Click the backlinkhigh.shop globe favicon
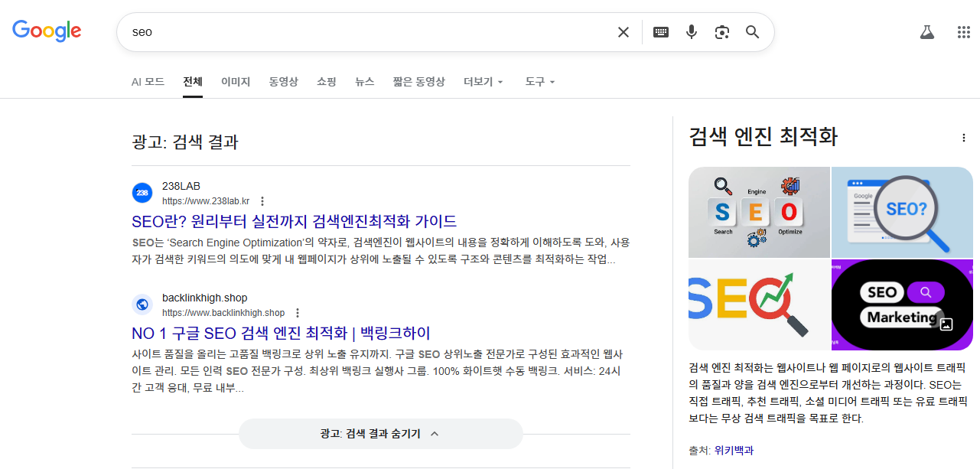The height and width of the screenshot is (469, 980). (142, 305)
